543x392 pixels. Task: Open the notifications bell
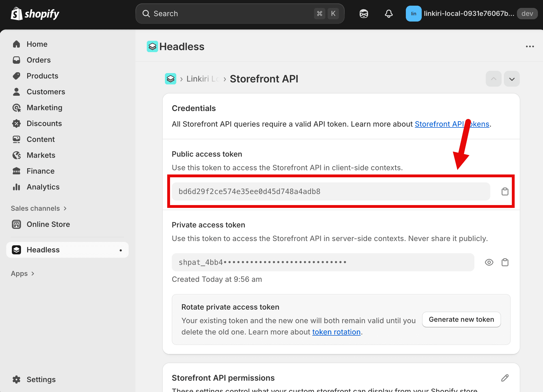pos(389,14)
